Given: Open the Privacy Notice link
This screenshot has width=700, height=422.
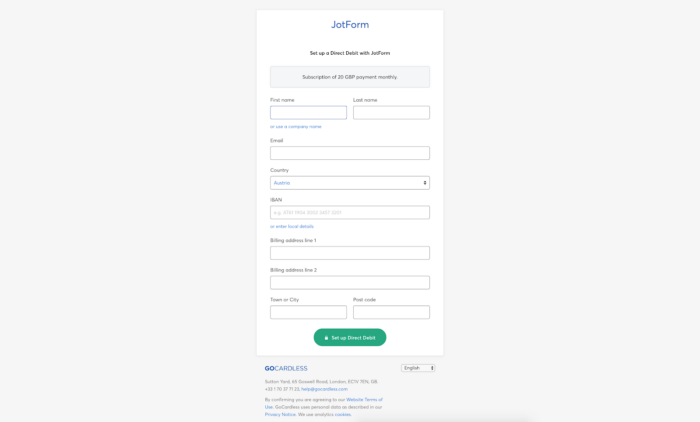Looking at the screenshot, I should [280, 414].
